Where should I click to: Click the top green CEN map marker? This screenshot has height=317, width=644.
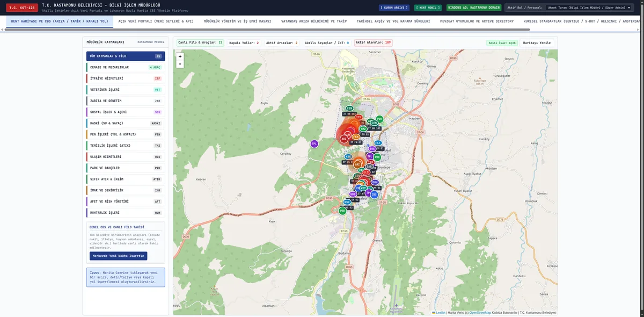point(349,109)
